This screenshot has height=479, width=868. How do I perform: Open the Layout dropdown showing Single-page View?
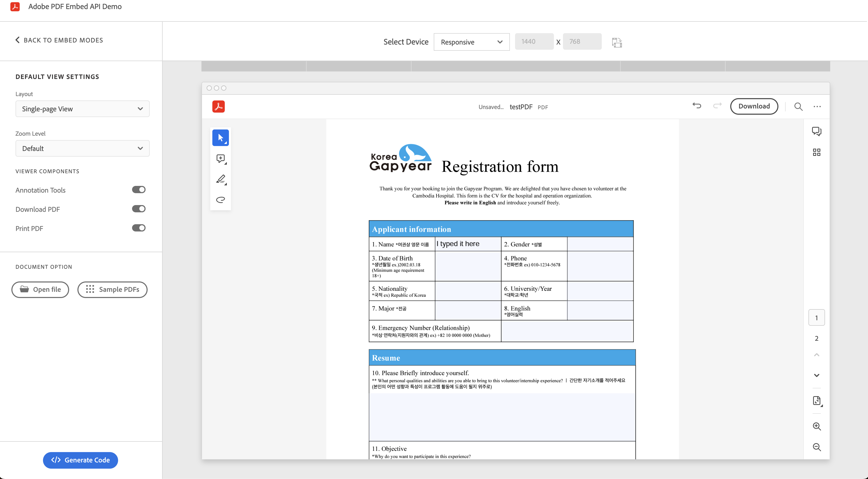pyautogui.click(x=82, y=109)
